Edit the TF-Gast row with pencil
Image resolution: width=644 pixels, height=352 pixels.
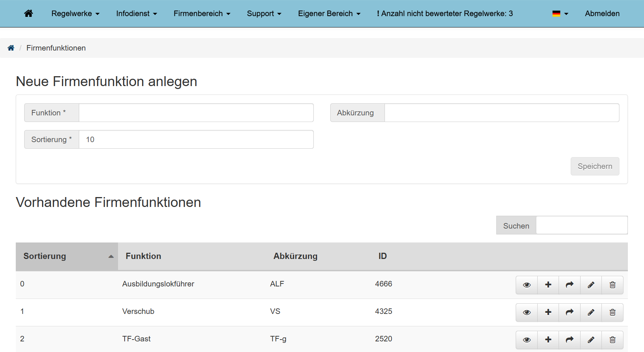(591, 340)
